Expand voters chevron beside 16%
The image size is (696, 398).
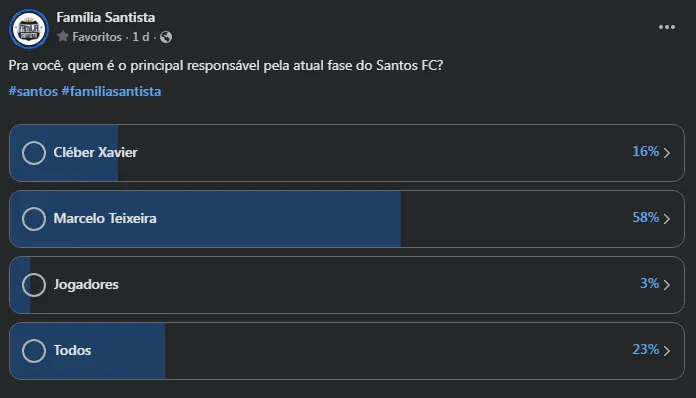click(667, 153)
